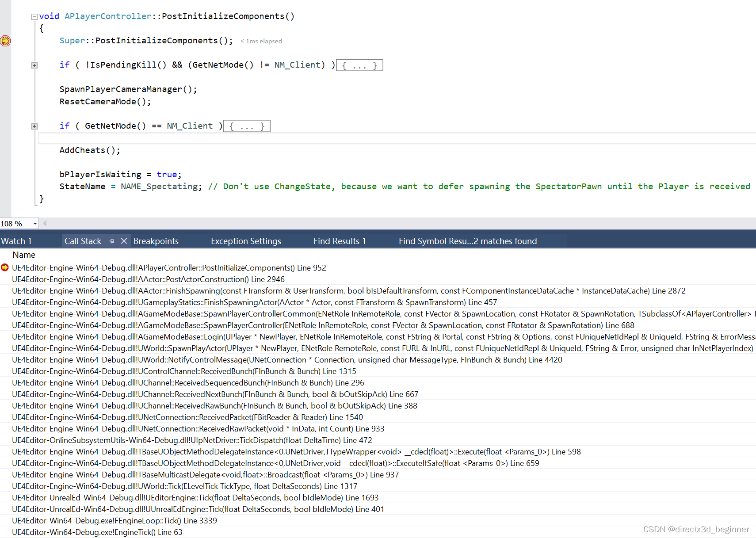Click the SpawnPlayerCameraManager() code line
The image size is (756, 538).
[128, 89]
